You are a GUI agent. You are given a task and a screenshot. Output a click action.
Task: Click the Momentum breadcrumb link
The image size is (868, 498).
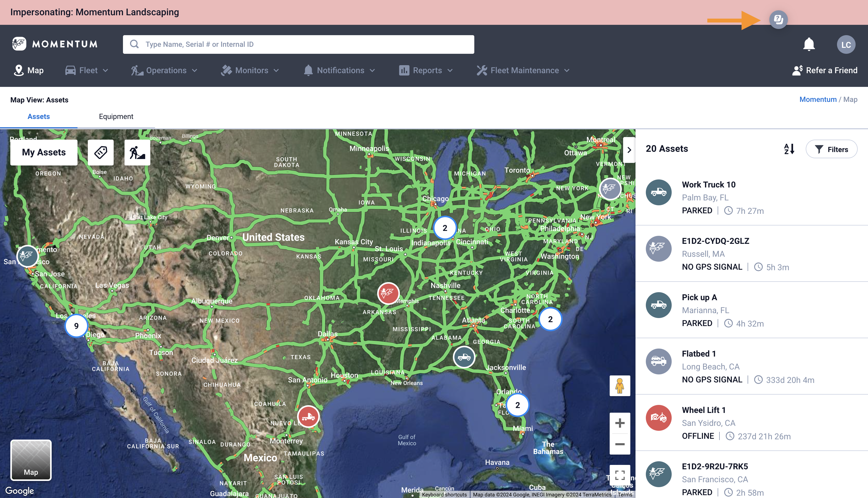coord(818,100)
